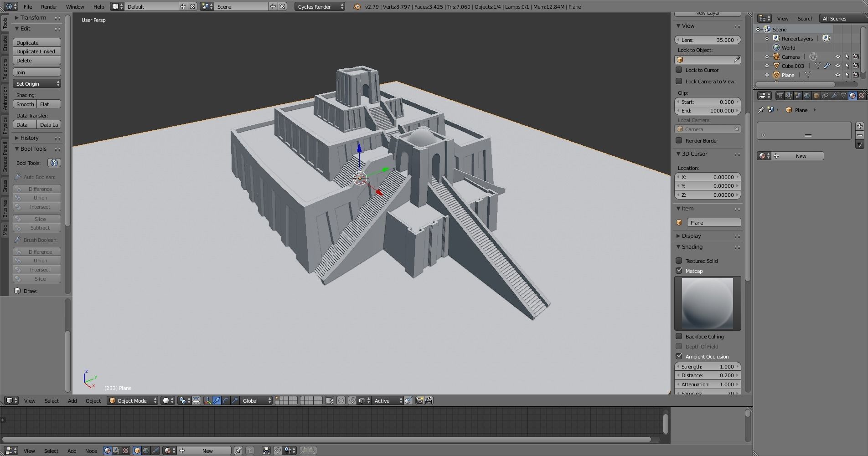Click the OpenGL render camera icon

pyautogui.click(x=419, y=400)
